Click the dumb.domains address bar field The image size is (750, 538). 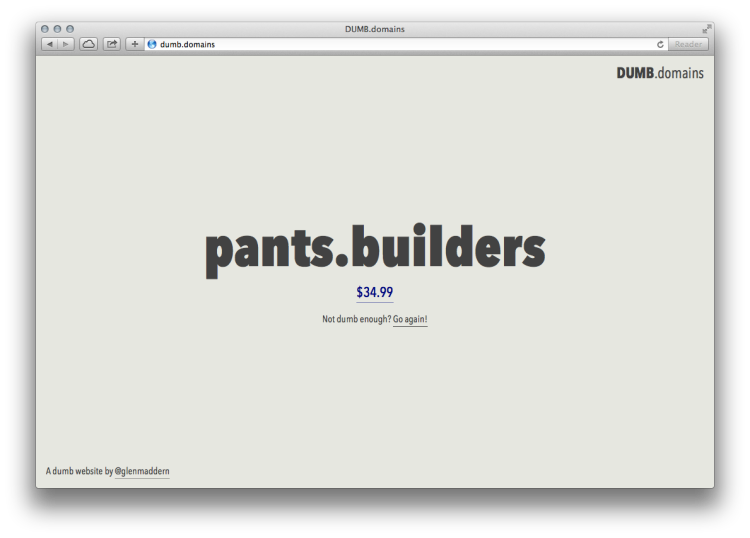coord(406,44)
